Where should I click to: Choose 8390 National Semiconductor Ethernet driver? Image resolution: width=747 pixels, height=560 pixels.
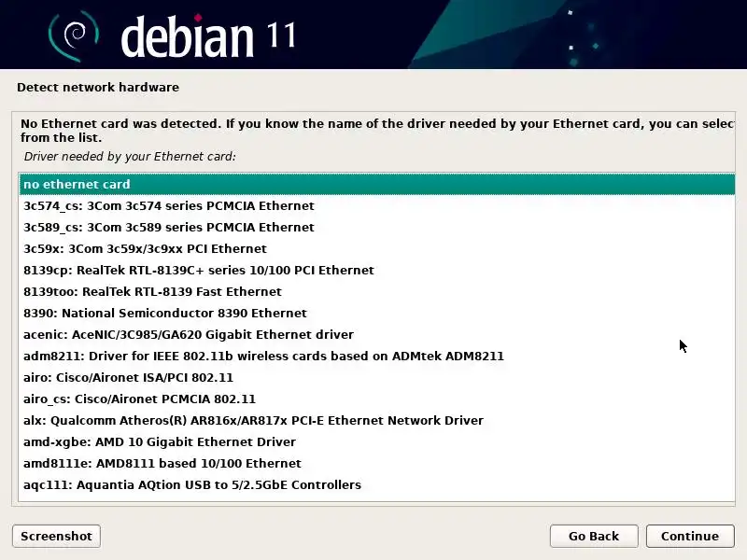377,313
